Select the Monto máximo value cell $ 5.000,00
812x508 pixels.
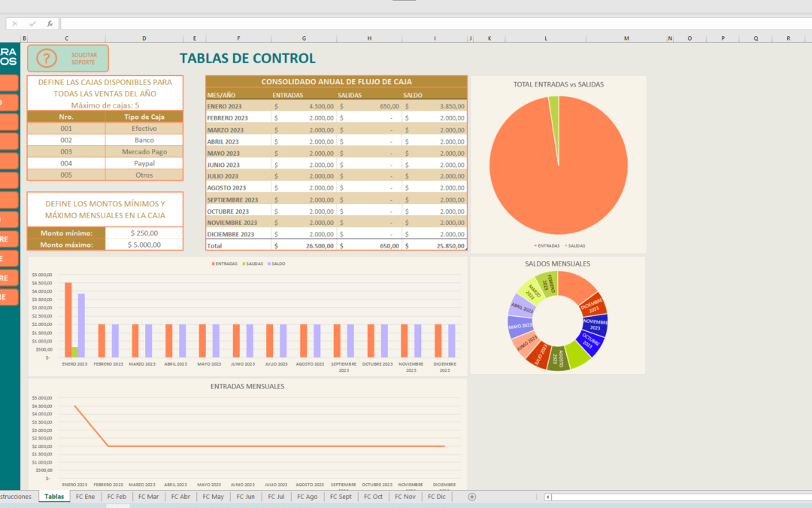pyautogui.click(x=144, y=245)
